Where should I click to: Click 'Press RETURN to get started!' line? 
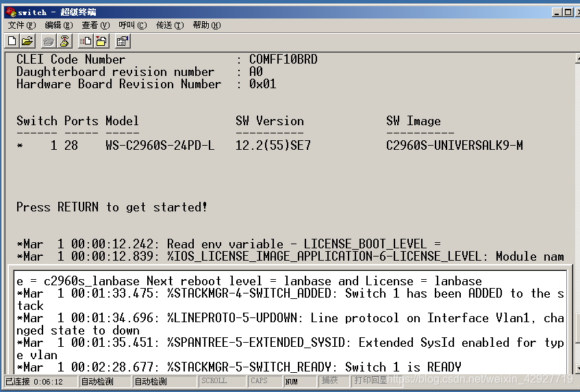click(x=112, y=207)
